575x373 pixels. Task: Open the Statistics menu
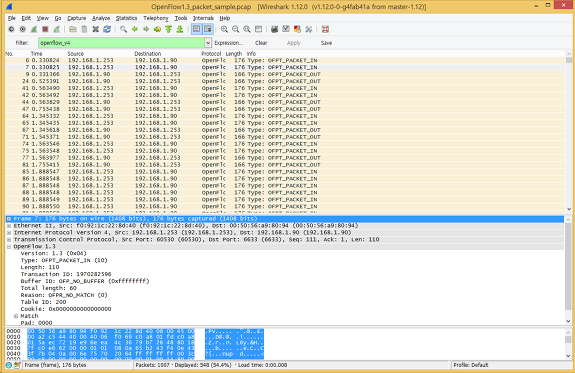click(x=127, y=18)
